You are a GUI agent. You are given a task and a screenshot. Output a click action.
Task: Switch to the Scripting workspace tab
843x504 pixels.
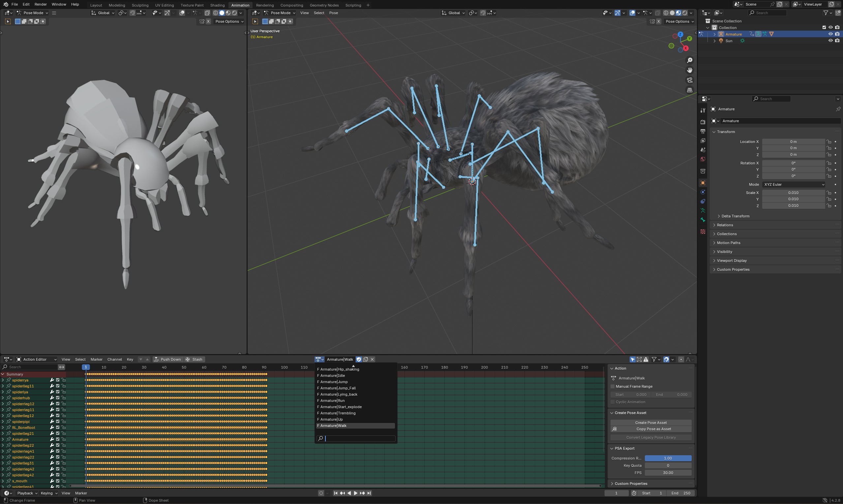353,5
